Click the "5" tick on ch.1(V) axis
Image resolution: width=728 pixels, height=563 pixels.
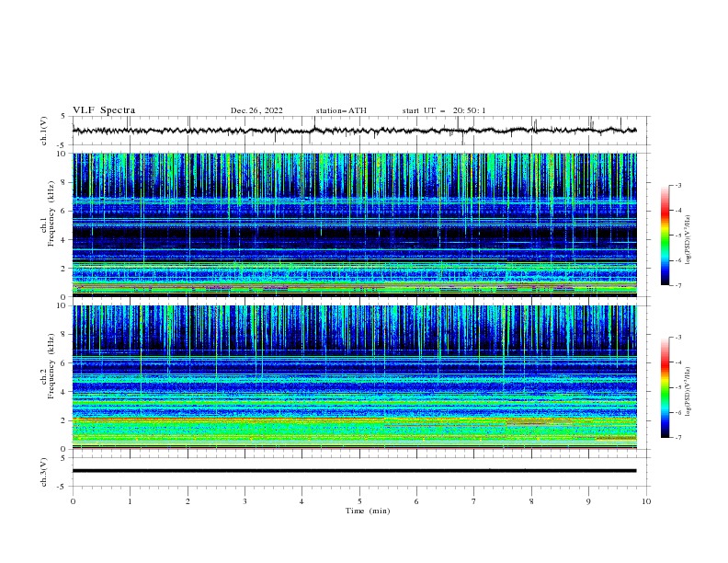click(63, 117)
